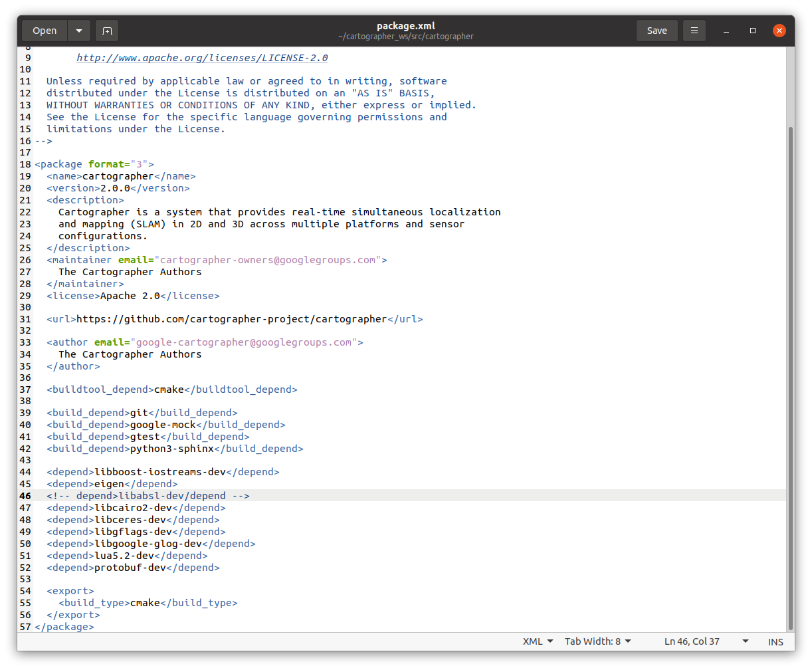Screen dimensions: 812x670
Task: Click the github.com cartographer-project url text
Action: pyautogui.click(x=231, y=319)
